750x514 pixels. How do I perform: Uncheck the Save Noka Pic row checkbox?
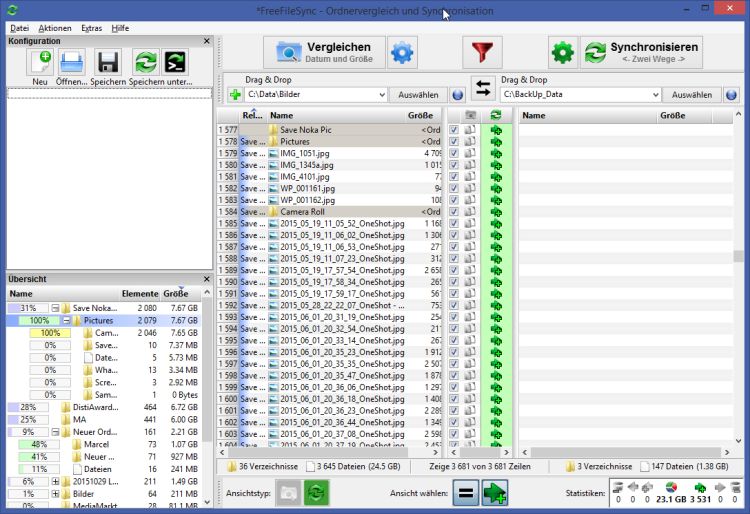point(454,130)
